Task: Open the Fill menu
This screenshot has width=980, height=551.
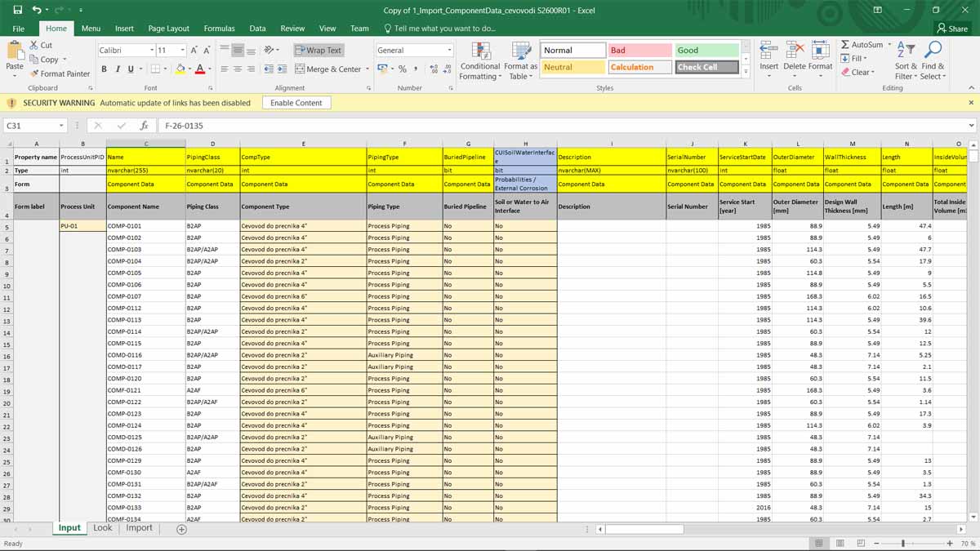Action: [853, 59]
